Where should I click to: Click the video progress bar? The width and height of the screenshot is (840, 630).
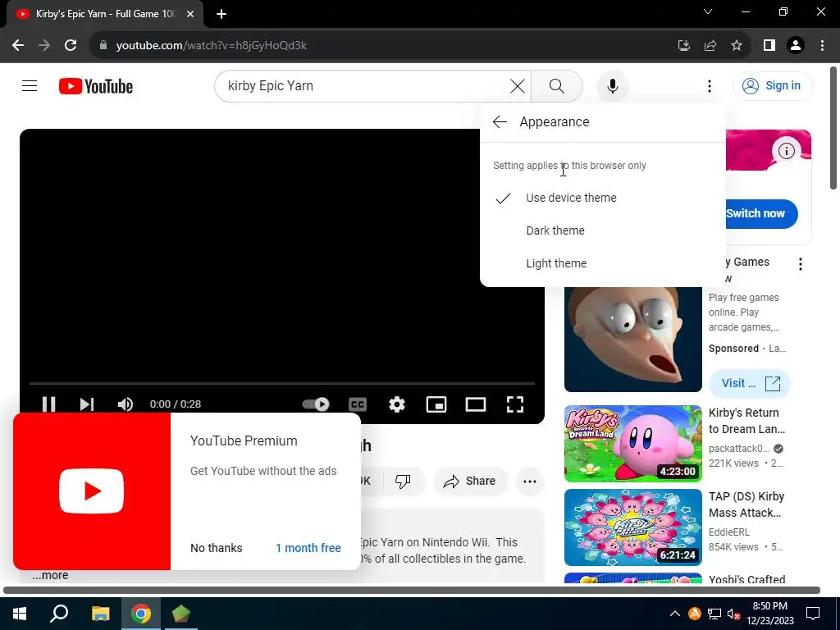point(282,384)
